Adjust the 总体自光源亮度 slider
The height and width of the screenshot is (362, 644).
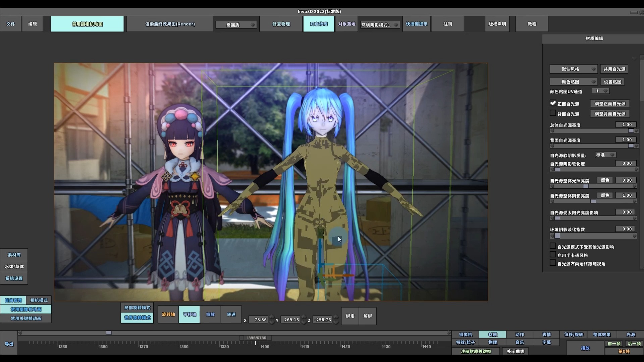[x=594, y=131]
